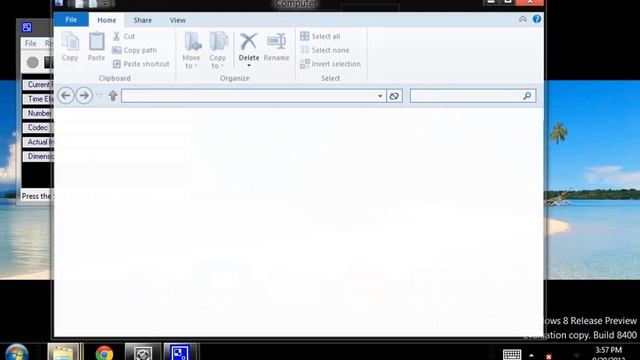
Task: Click Invert selection in Select group
Action: tap(331, 64)
